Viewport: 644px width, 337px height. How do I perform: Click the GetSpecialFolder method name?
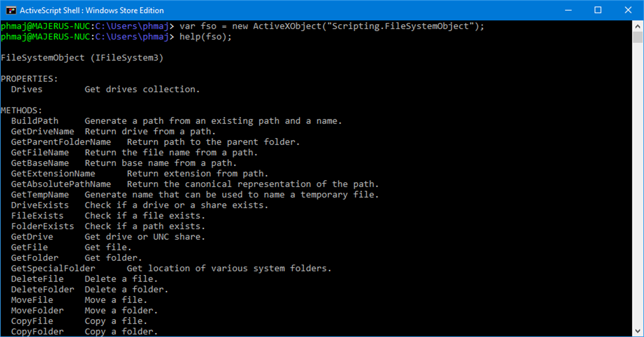(53, 268)
